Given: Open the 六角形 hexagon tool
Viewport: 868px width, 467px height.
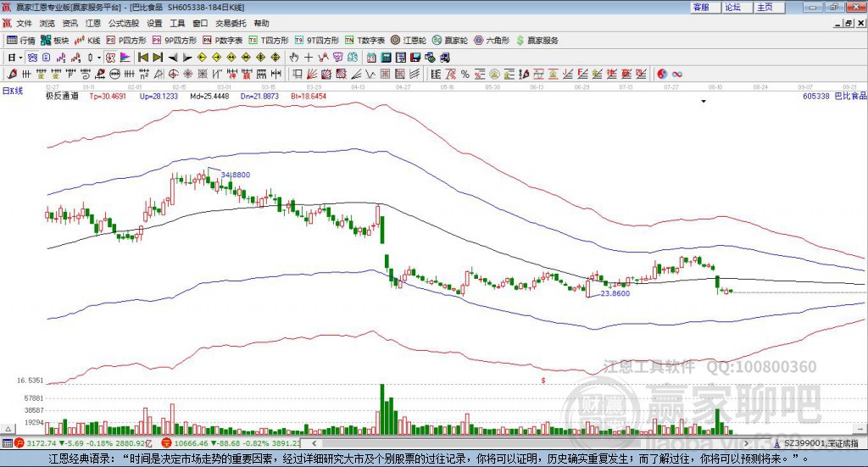Looking at the screenshot, I should point(492,41).
